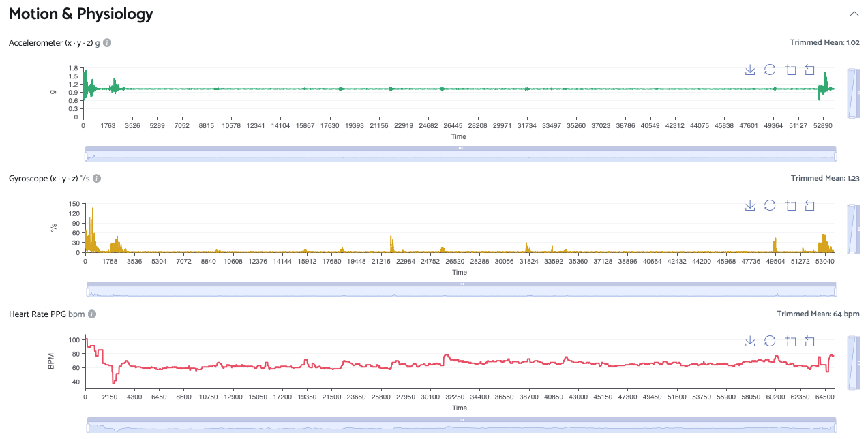Open the Accelerometer info tooltip icon
Image resolution: width=868 pixels, height=439 pixels.
[x=107, y=43]
